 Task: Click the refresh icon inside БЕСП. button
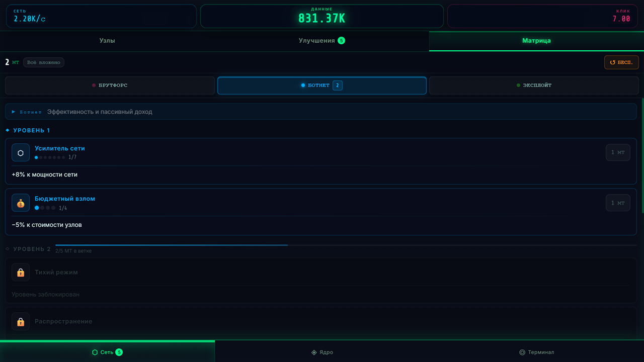612,62
